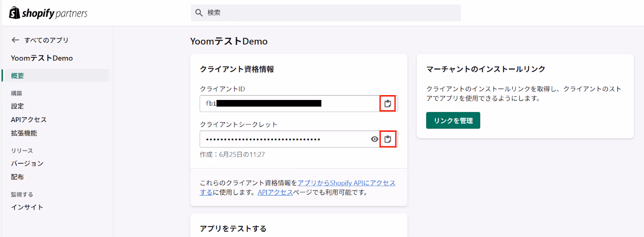Click the 作成：6月25日の11:27 text

(x=232, y=154)
